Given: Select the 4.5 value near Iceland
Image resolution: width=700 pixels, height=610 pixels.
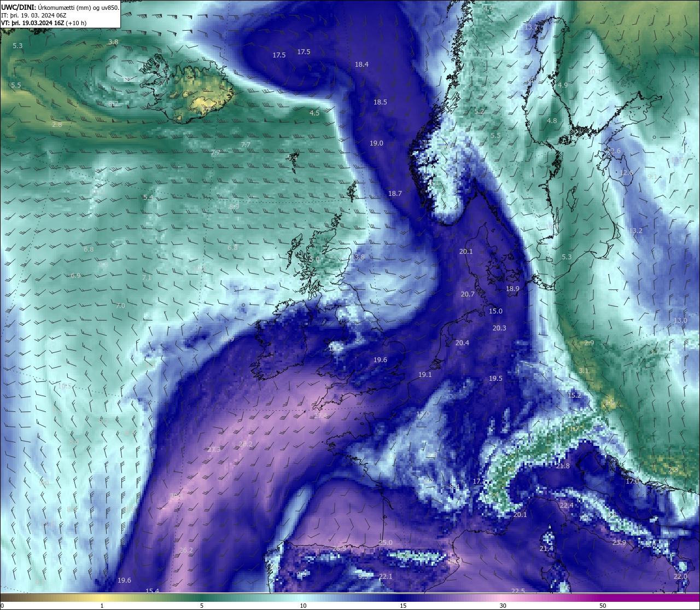Looking at the screenshot, I should [x=314, y=113].
